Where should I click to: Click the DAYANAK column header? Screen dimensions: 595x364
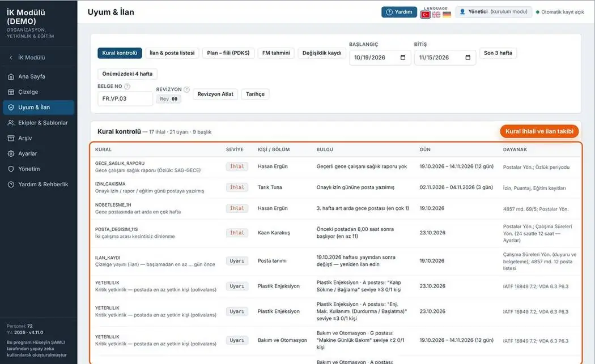point(515,150)
